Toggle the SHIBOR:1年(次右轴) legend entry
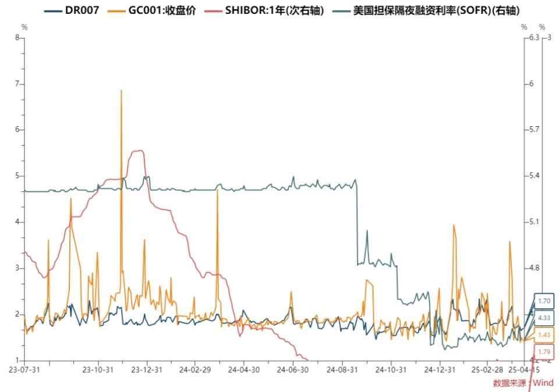The height and width of the screenshot is (392, 559). click(x=264, y=10)
